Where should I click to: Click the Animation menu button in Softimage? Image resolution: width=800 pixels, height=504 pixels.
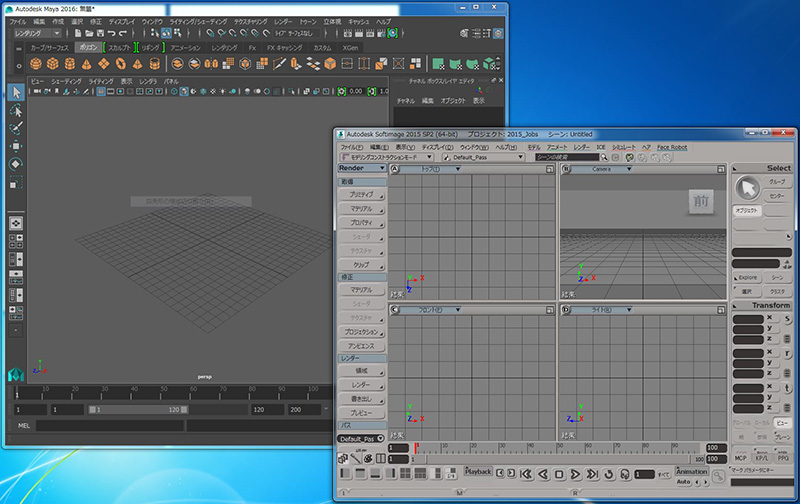pos(692,471)
